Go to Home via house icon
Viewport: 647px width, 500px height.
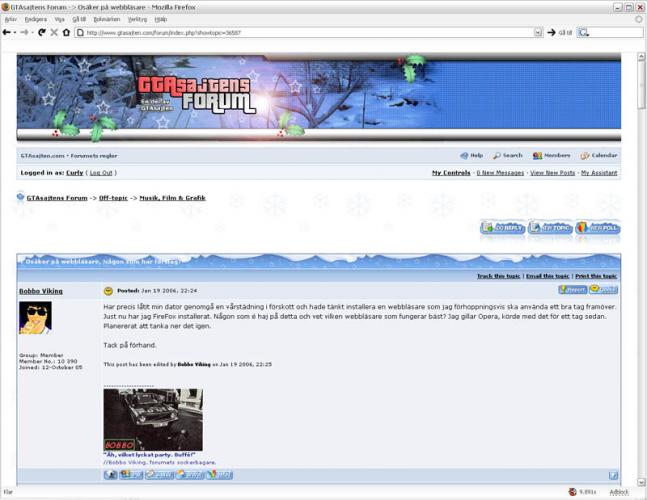click(x=66, y=32)
